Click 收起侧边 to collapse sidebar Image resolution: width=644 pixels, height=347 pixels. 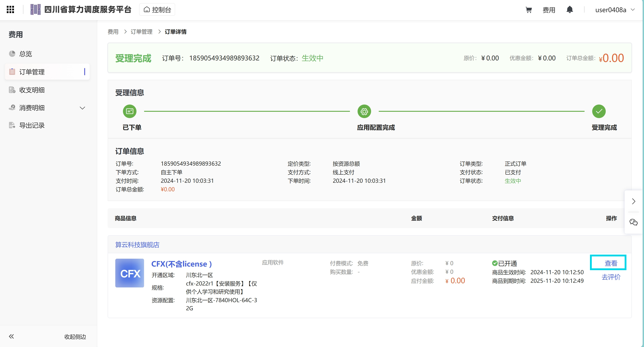75,336
